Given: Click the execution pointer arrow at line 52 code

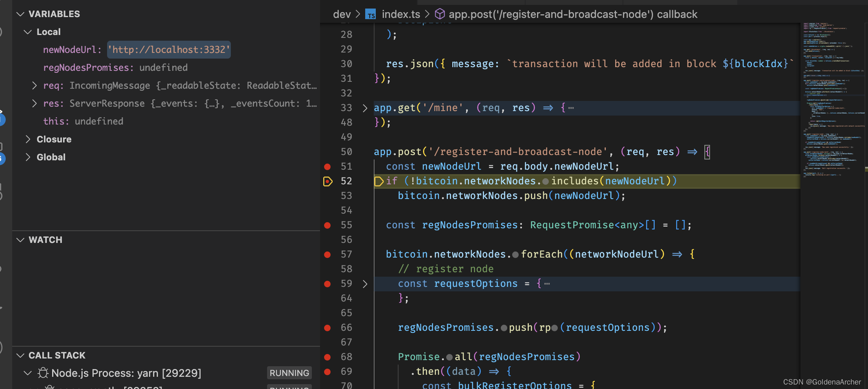Looking at the screenshot, I should [379, 181].
